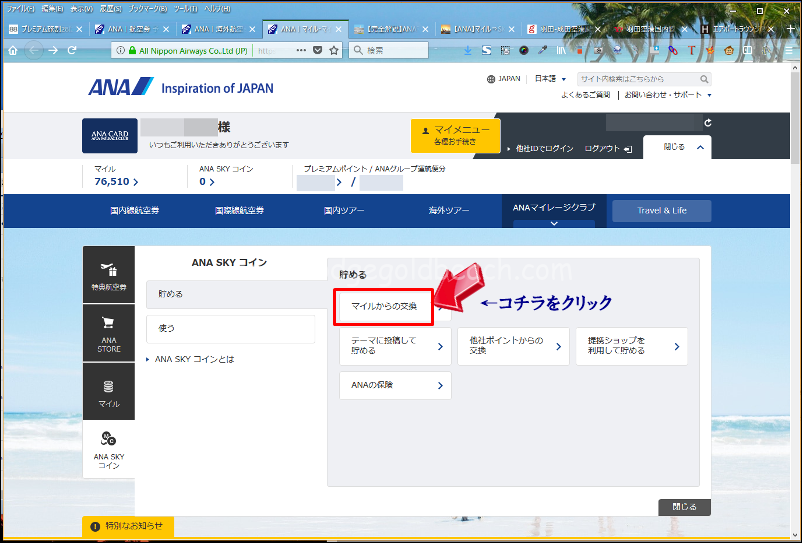802x543 pixels.
Task: Switch to the エアポートラウンジ browser tab
Action: point(737,29)
